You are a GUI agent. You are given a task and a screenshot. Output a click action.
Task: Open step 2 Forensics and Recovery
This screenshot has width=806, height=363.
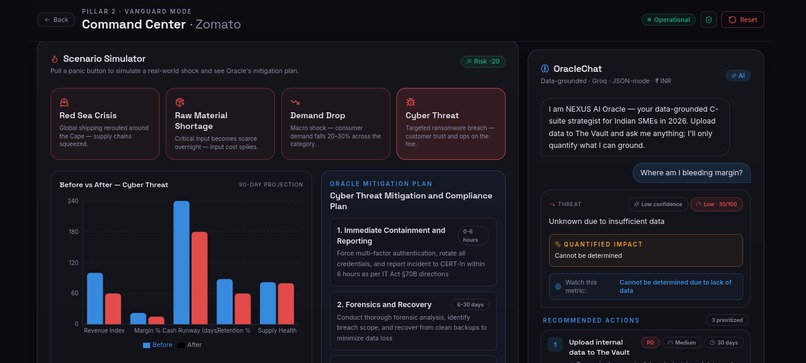point(413,321)
